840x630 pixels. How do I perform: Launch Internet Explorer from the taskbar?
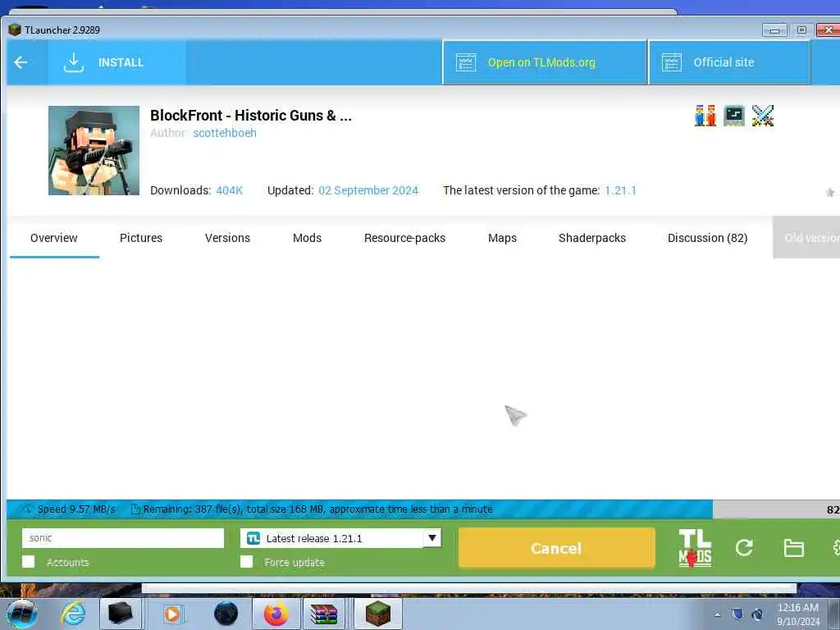[x=73, y=614]
